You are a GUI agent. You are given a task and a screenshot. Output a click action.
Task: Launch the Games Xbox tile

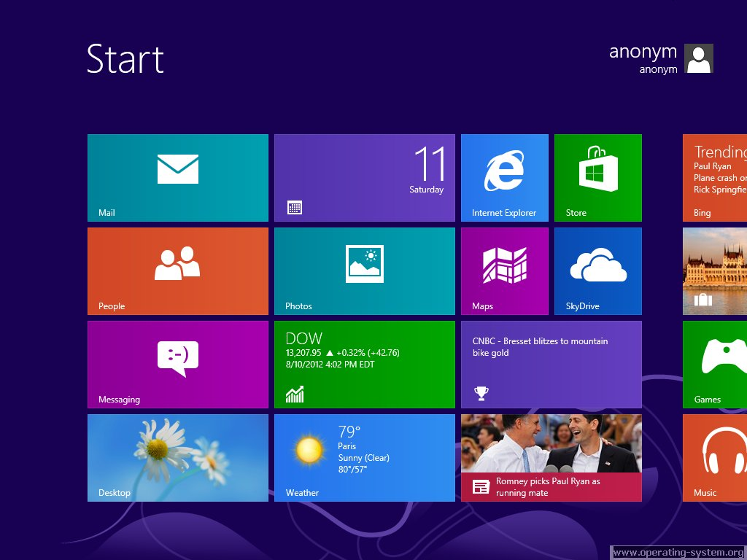[715, 364]
